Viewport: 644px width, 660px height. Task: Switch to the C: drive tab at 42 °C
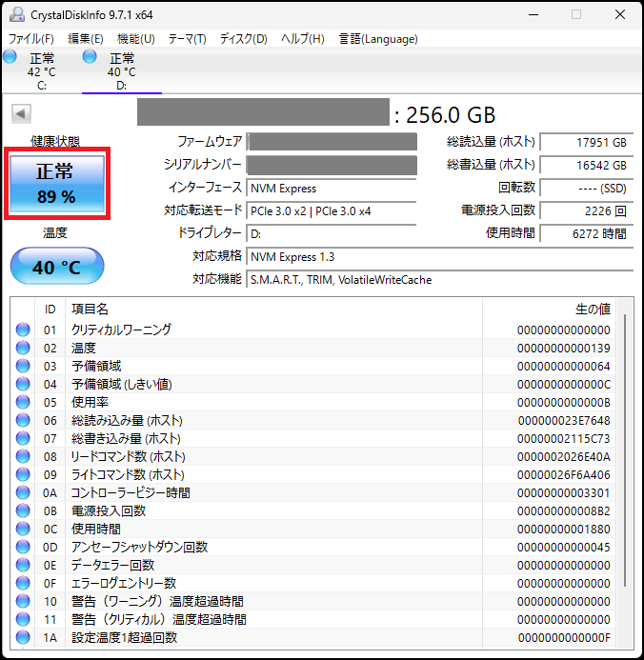pos(41,71)
